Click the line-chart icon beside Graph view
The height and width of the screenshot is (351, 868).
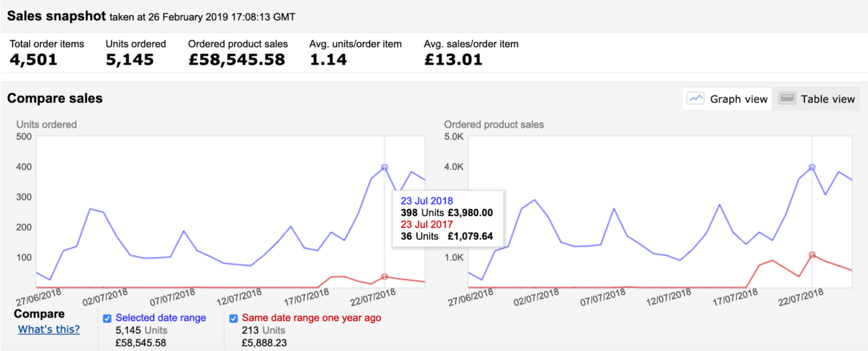tap(695, 99)
